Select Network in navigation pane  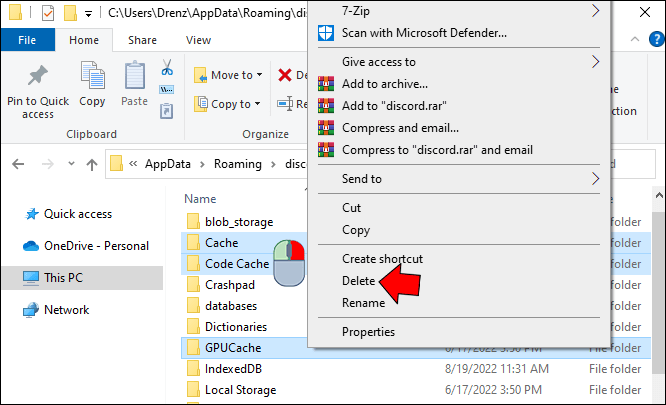click(x=67, y=310)
